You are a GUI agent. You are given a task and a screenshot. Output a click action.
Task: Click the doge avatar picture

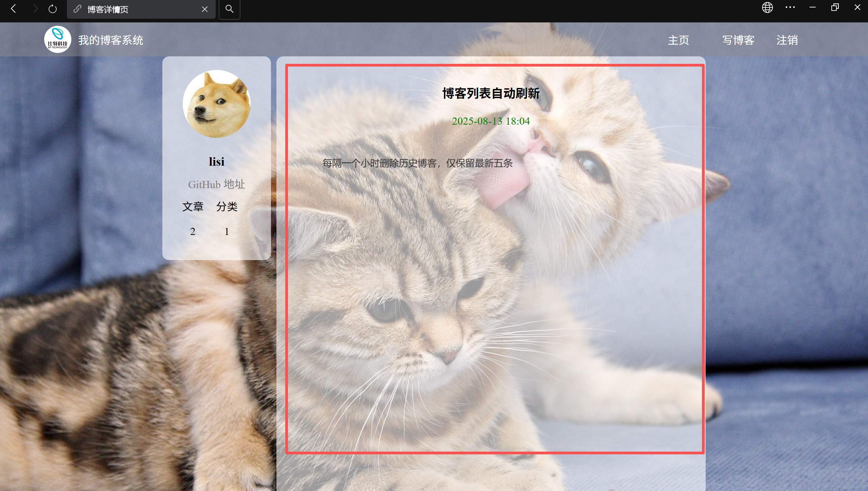[216, 104]
